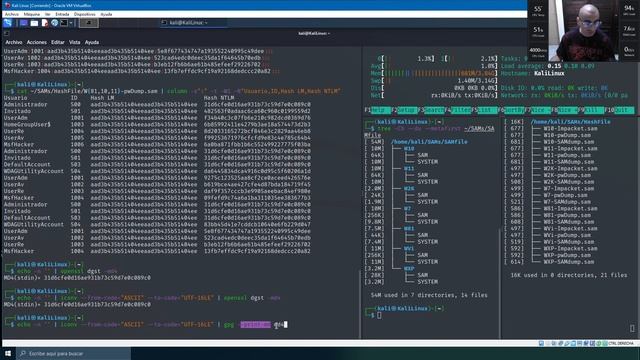
Task: Click htop F5 List button
Action: (x=484, y=110)
